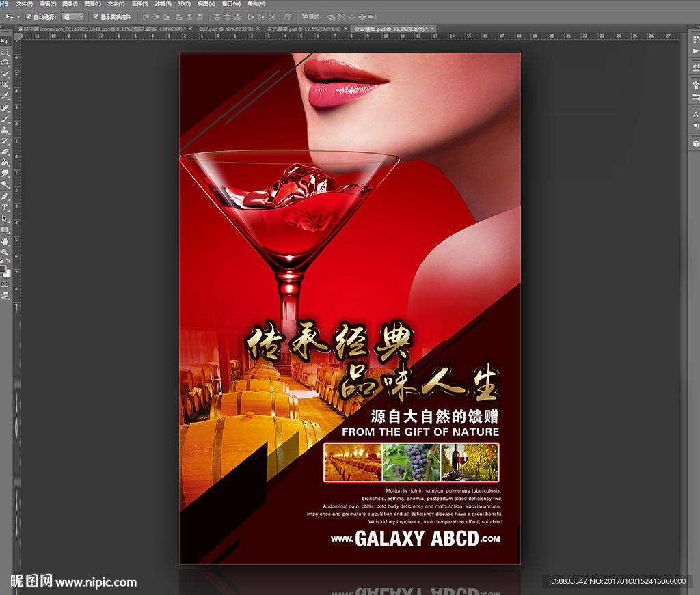700x595 pixels.
Task: Toggle the 显示变换控件 checkbox
Action: coord(96,16)
